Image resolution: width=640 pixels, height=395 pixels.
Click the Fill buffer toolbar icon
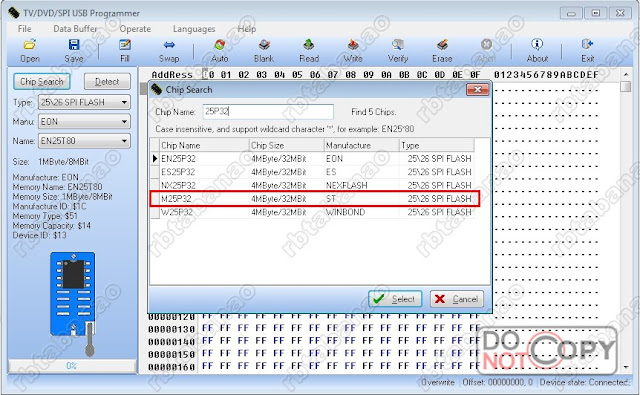[124, 44]
